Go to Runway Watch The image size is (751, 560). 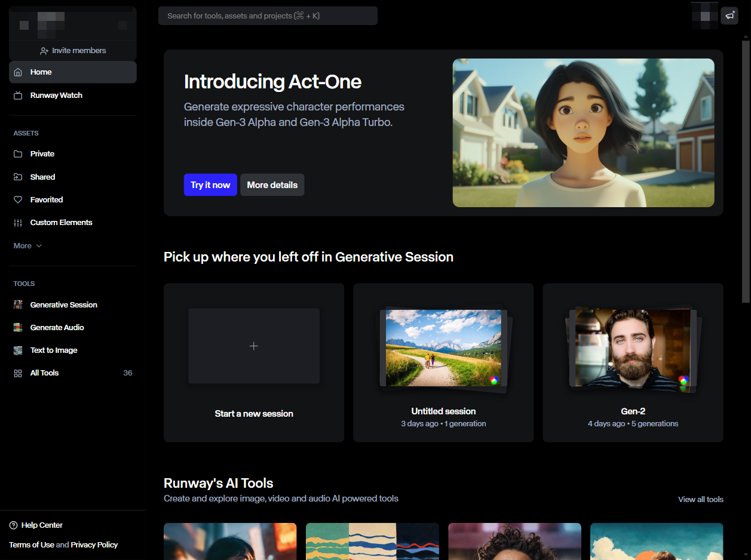click(x=73, y=96)
